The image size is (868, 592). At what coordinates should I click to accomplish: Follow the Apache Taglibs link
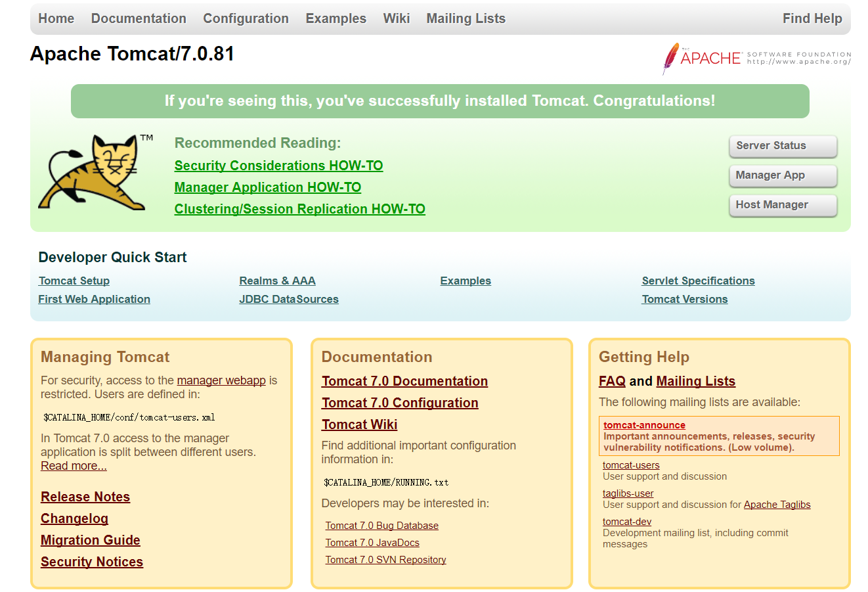tap(777, 505)
